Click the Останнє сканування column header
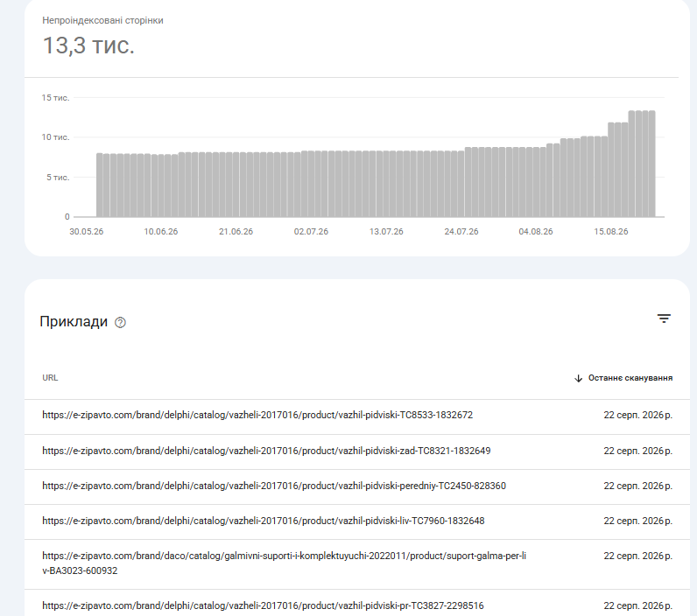 [x=630, y=378]
